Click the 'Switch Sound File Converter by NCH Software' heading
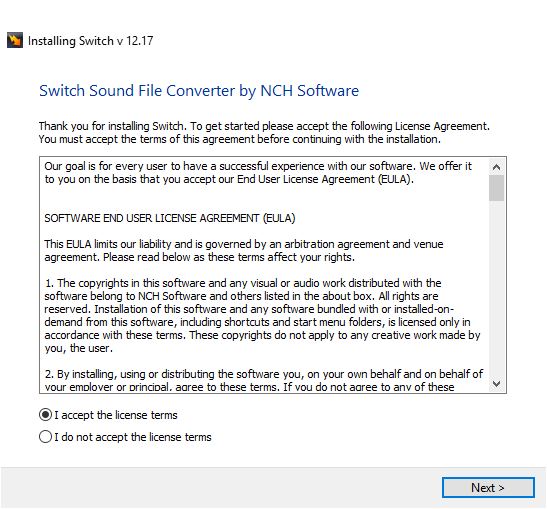This screenshot has height=509, width=547. point(199,91)
